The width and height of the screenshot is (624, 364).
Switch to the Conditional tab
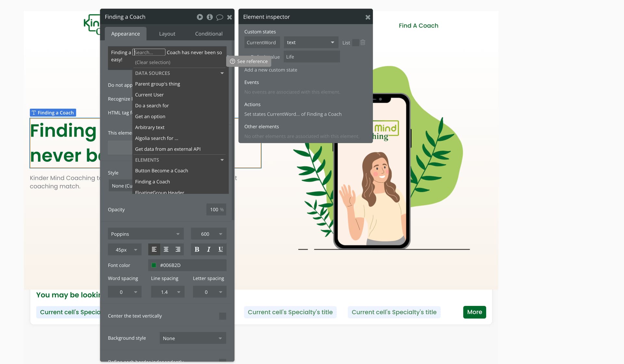(209, 34)
